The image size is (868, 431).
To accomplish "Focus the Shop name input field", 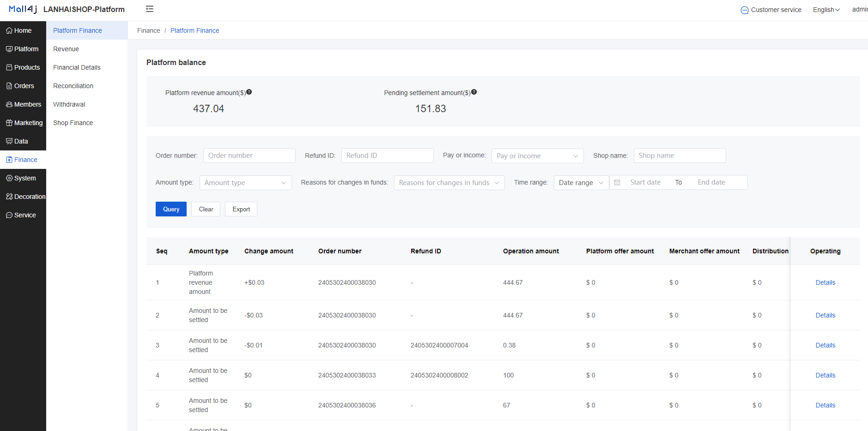I will click(x=680, y=156).
